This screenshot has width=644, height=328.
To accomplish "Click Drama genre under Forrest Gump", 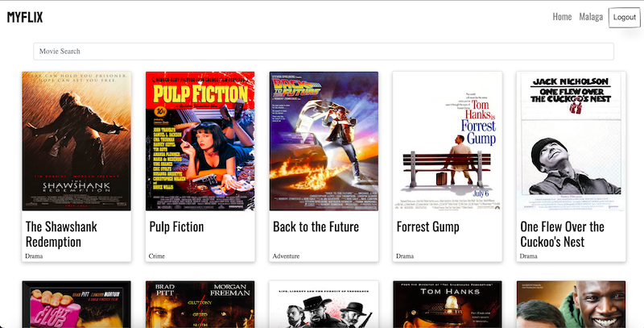I will click(405, 256).
